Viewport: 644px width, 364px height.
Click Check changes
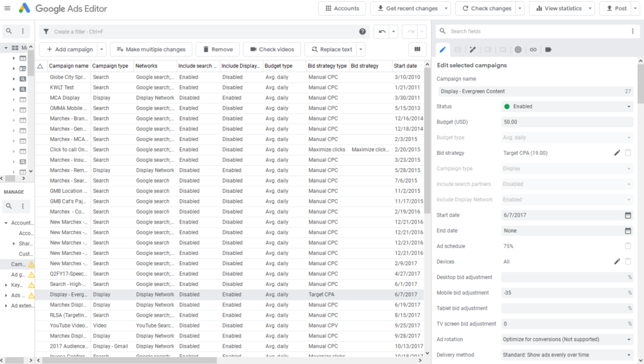(x=486, y=8)
